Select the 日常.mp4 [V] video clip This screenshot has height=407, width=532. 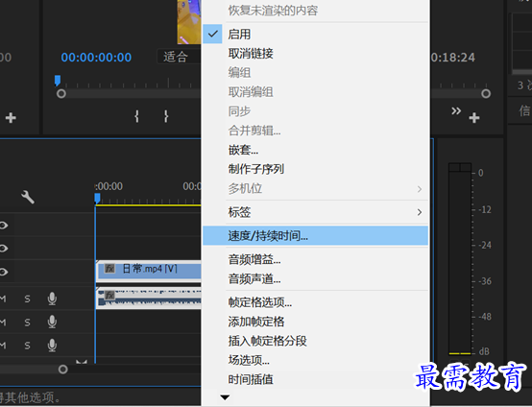149,271
